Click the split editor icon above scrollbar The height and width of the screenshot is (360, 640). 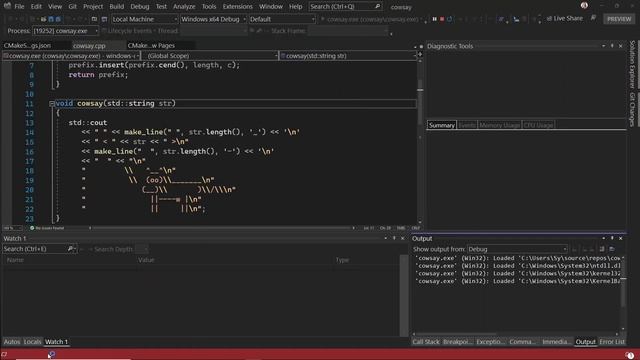(420, 55)
